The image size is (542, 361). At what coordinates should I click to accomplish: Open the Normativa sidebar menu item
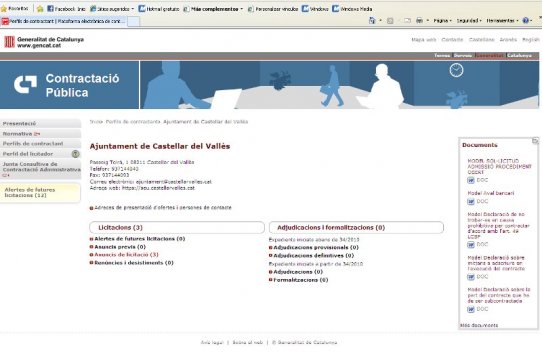(40, 133)
